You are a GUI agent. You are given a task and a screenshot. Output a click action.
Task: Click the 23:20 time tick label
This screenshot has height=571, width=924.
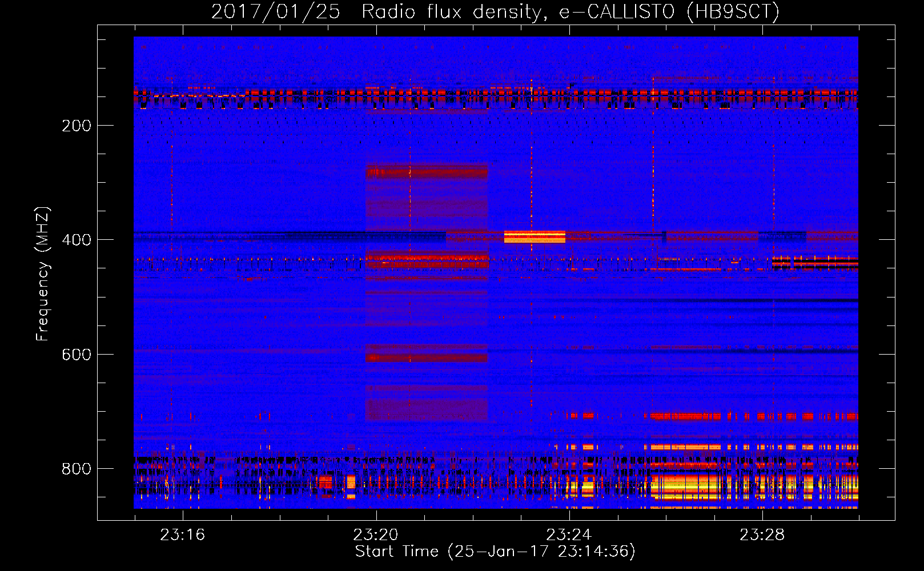[376, 534]
